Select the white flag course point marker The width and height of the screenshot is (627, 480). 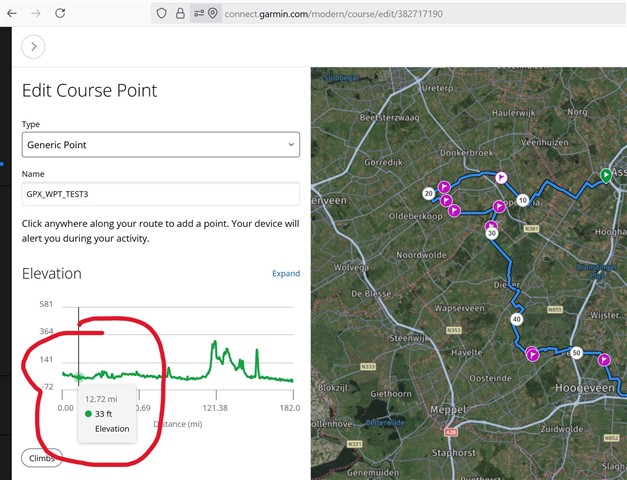(x=501, y=177)
